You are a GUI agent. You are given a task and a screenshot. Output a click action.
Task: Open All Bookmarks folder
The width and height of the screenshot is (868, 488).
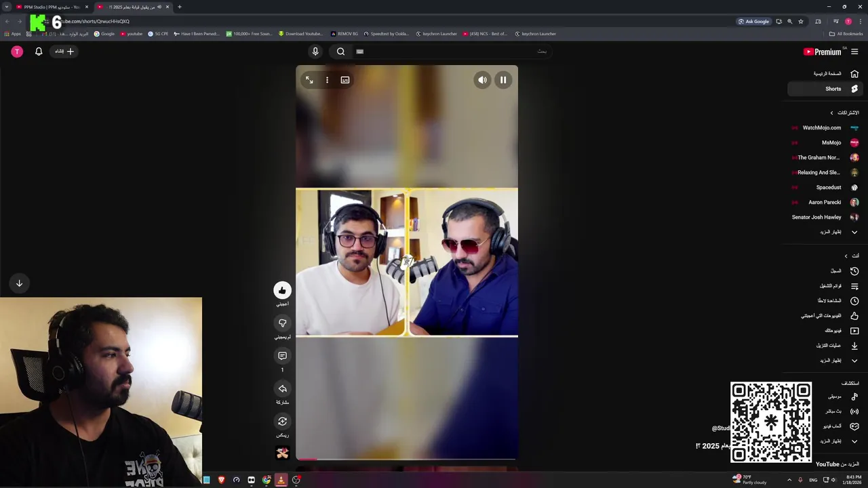846,34
